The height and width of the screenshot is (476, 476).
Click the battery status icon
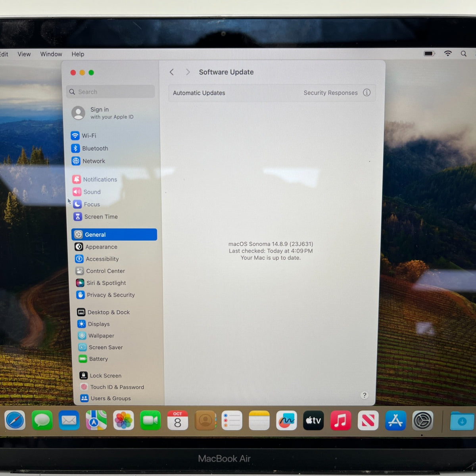click(x=429, y=54)
